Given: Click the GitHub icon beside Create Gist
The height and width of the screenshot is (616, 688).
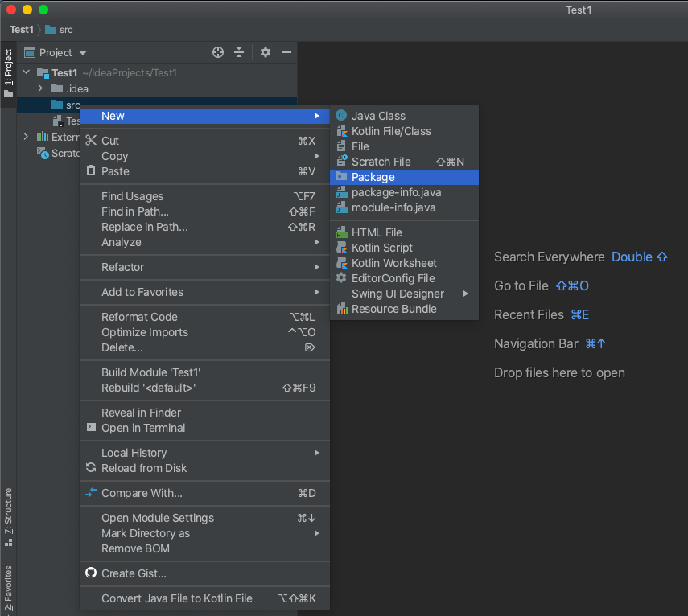Looking at the screenshot, I should point(91,573).
